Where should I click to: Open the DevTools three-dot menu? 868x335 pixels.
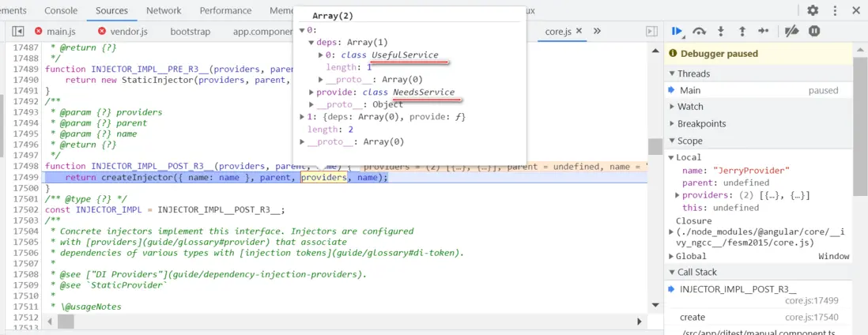[x=835, y=10]
